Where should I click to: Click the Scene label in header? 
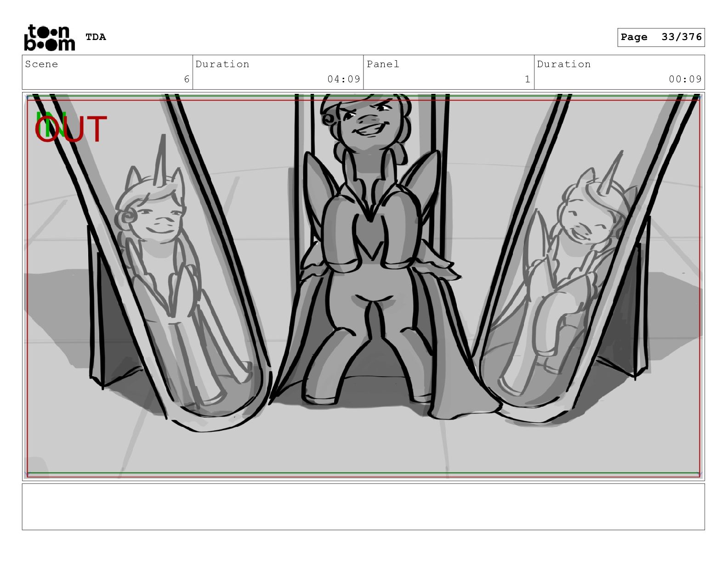[41, 64]
